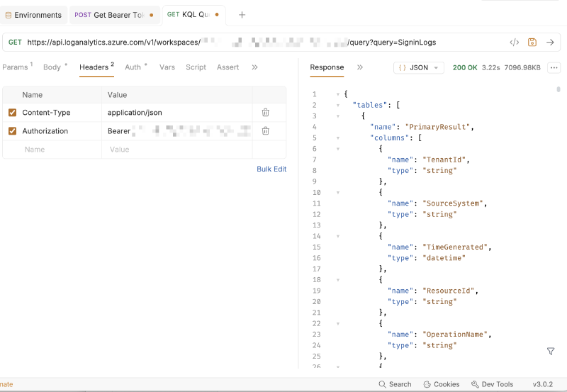Send the request with the arrow icon
Screen dimensions: 567x392
pyautogui.click(x=550, y=43)
